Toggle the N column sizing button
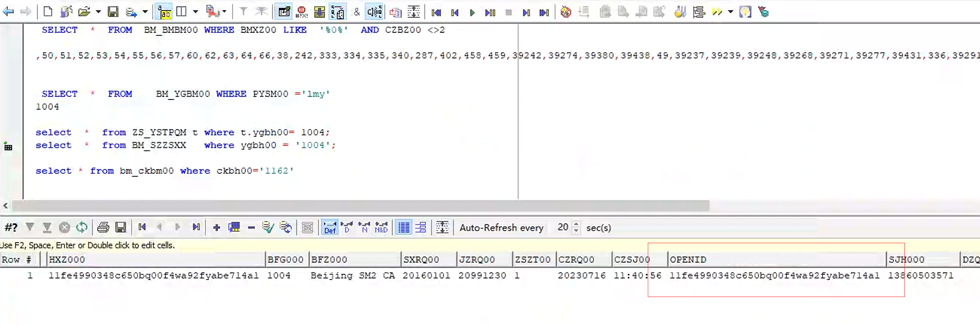The height and width of the screenshot is (325, 980). click(x=364, y=227)
